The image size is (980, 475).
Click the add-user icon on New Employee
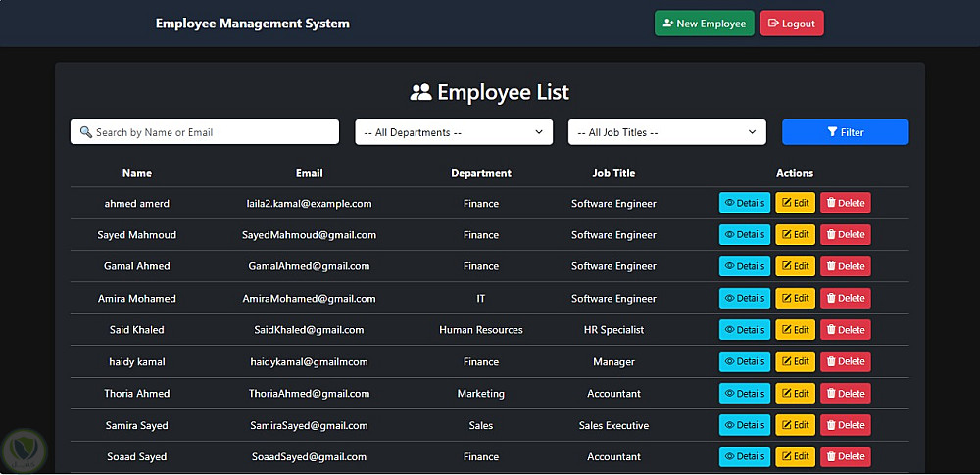click(x=668, y=24)
